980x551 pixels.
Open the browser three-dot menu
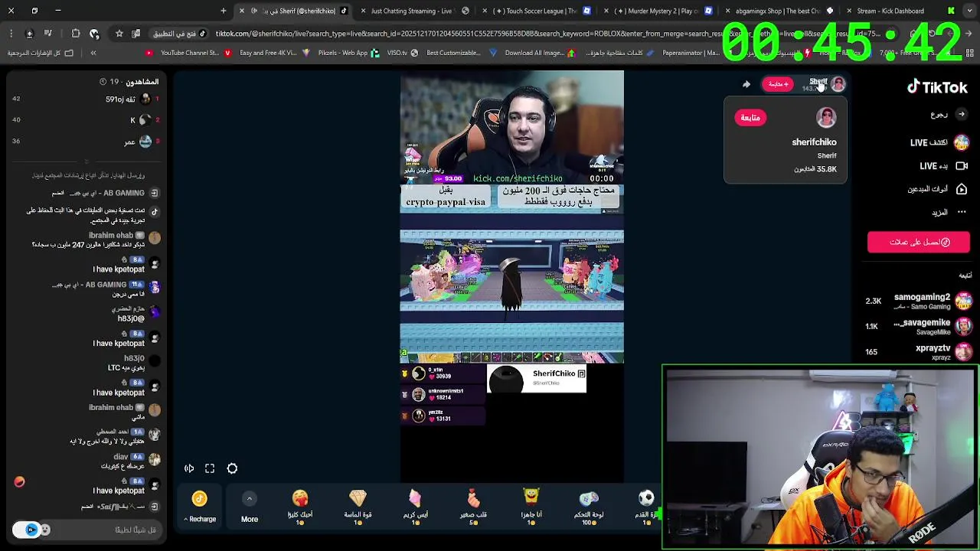[11, 34]
